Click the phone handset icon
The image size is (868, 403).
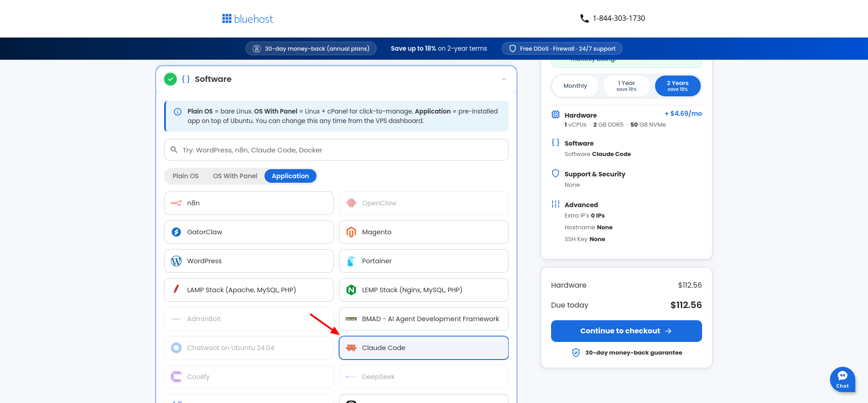coord(584,19)
